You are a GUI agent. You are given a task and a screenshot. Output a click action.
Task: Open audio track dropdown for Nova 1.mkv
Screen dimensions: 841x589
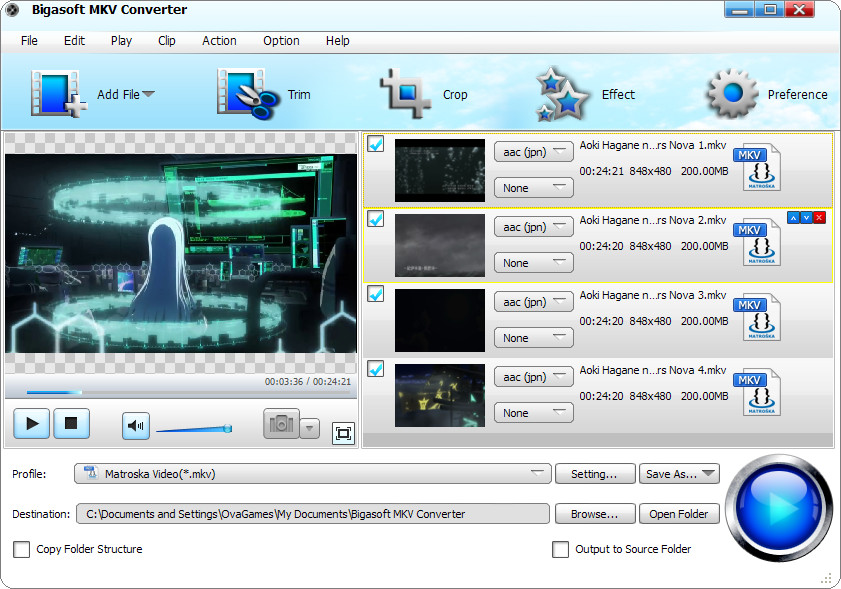pyautogui.click(x=534, y=152)
